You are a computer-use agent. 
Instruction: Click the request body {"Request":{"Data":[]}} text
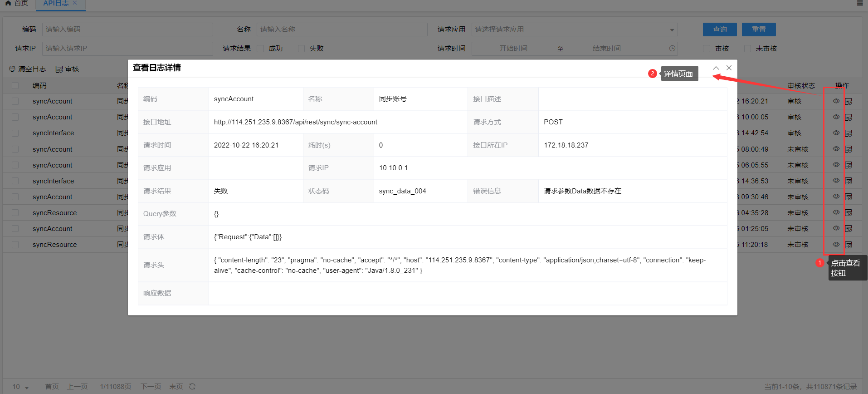coord(248,237)
